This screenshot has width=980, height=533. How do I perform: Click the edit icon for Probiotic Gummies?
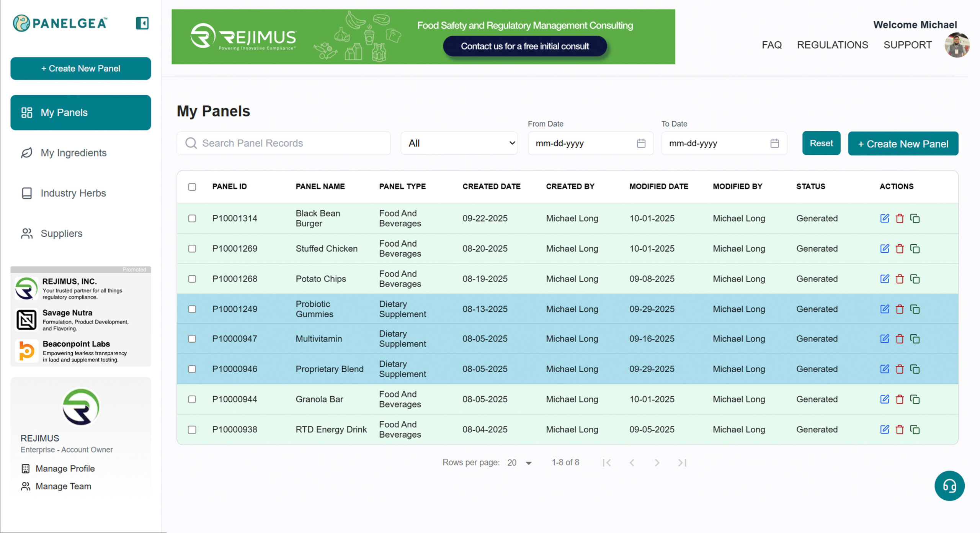(884, 309)
